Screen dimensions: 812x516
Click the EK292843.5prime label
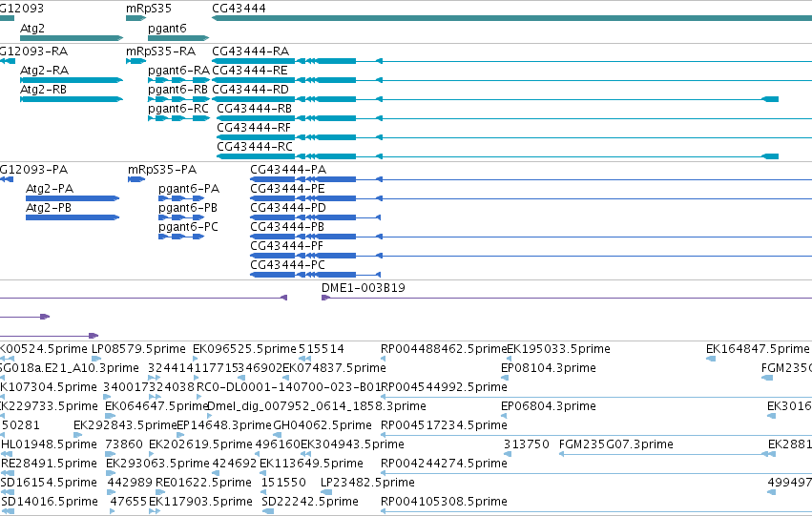point(125,425)
